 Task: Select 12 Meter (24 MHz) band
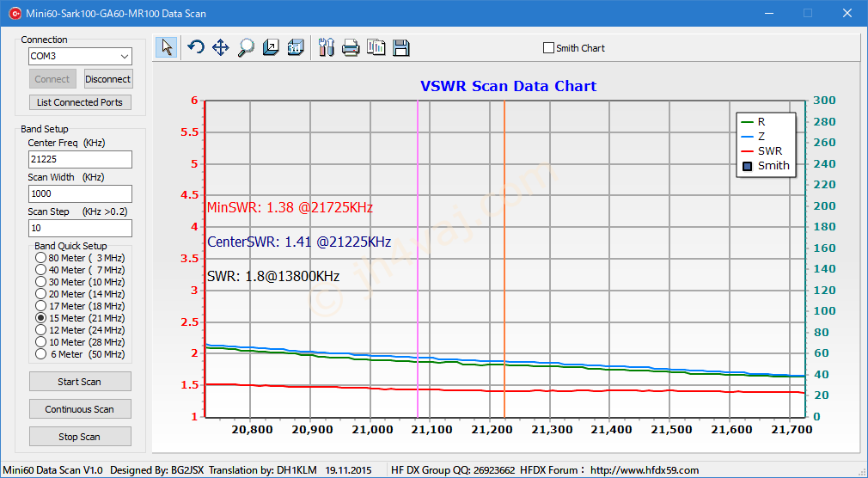coord(80,330)
